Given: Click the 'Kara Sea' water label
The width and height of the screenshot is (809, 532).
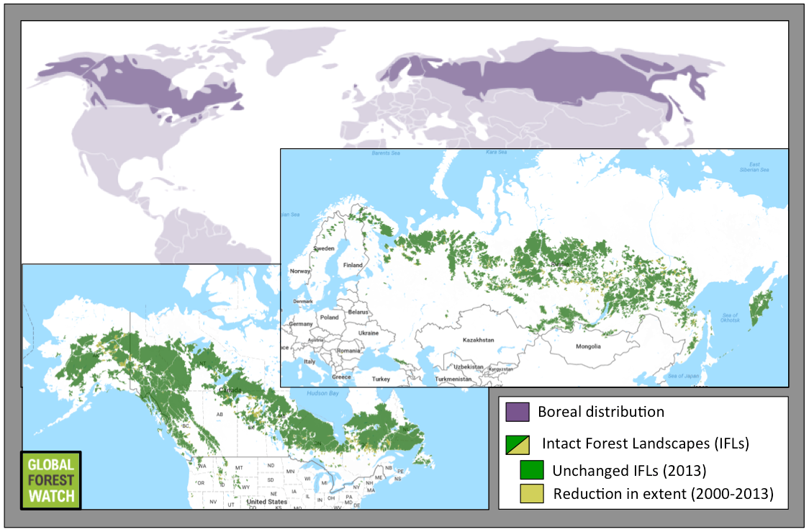Looking at the screenshot, I should pyautogui.click(x=497, y=152).
